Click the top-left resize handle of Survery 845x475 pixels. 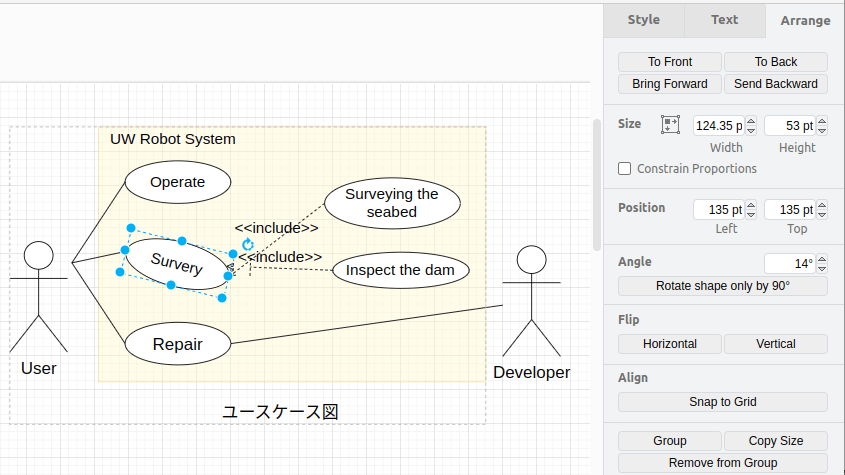tap(130, 228)
